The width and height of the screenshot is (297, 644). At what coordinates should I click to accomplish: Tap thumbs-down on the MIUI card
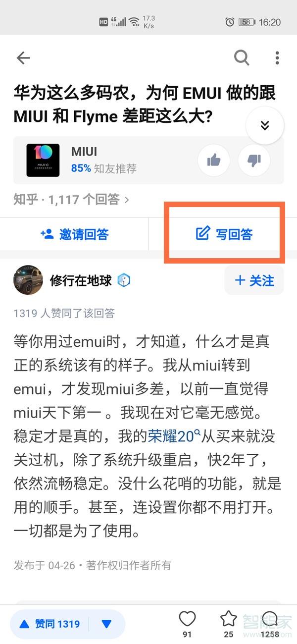click(x=254, y=160)
